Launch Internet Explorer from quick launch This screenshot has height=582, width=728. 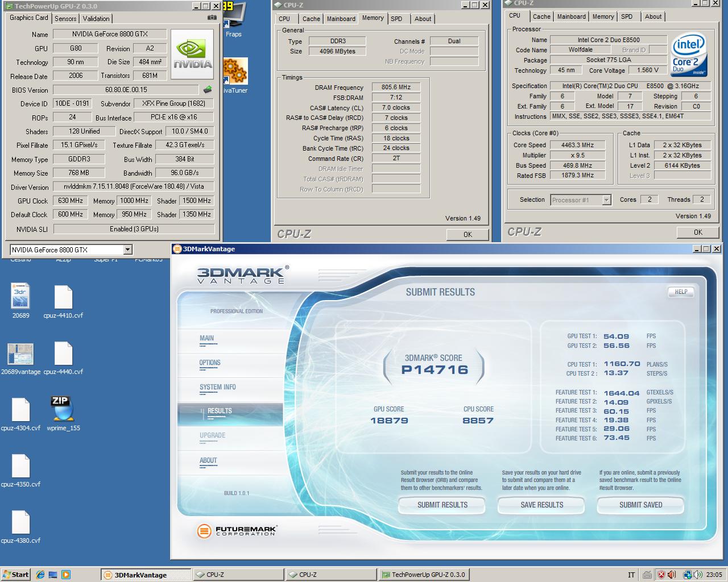click(40, 575)
